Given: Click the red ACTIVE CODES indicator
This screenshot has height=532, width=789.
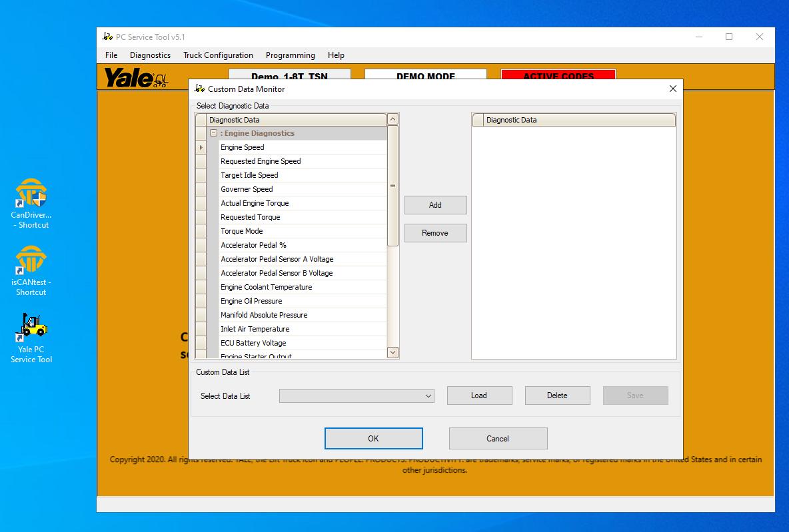Looking at the screenshot, I should pos(558,76).
